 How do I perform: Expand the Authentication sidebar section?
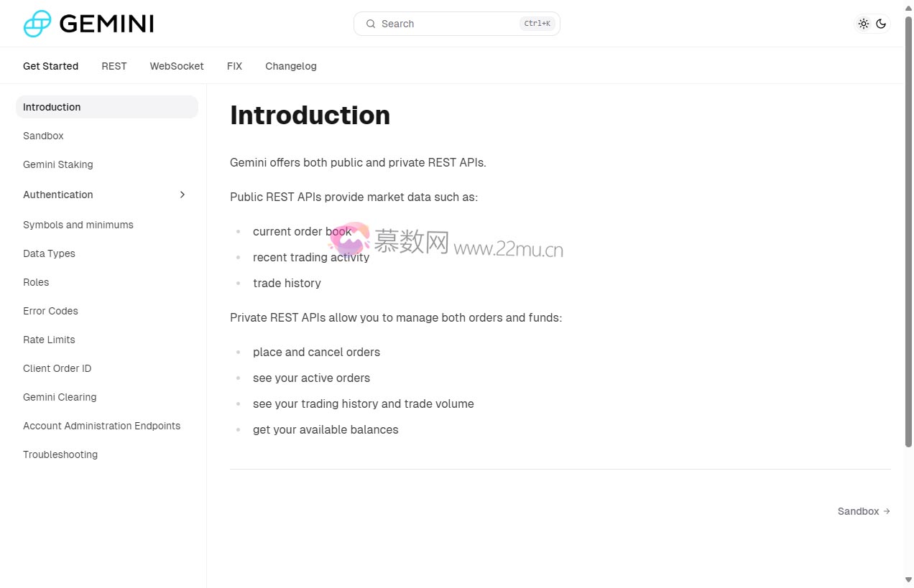[183, 195]
